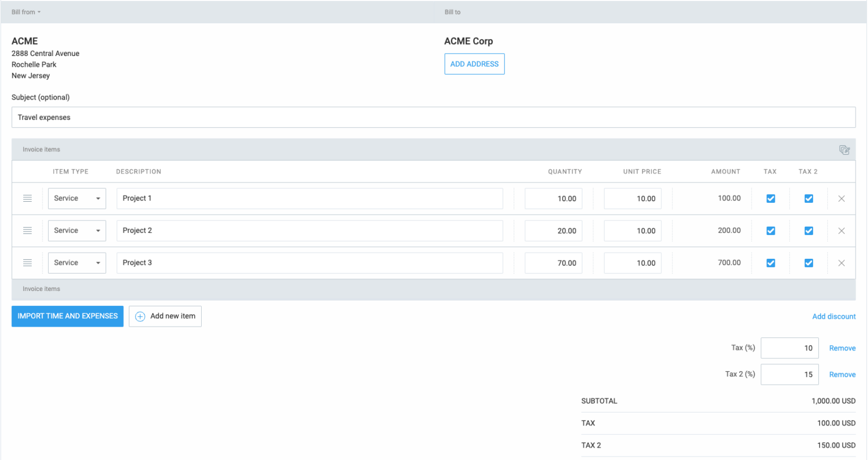Screen dimensions: 868x460
Task: Expand the Service dropdown on Project 3 row
Action: pyautogui.click(x=77, y=263)
